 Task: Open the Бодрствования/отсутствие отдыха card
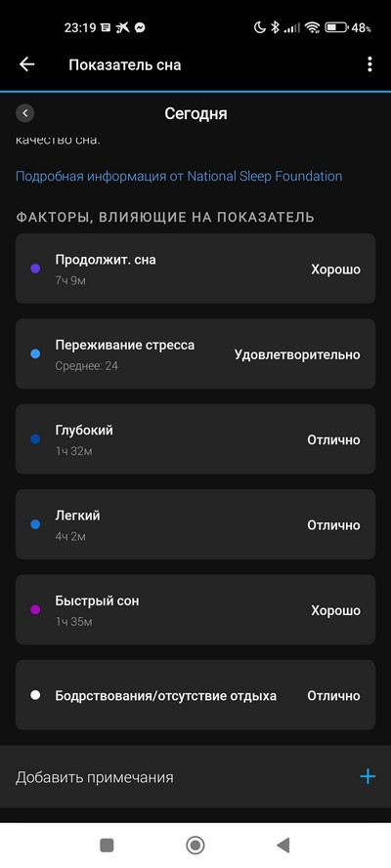pyautogui.click(x=195, y=695)
